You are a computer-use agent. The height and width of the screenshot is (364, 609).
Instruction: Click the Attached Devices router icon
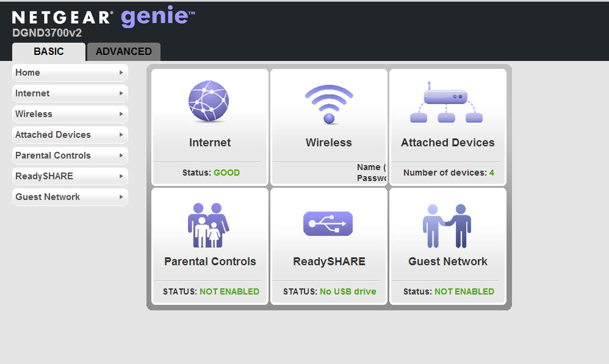coord(446,102)
